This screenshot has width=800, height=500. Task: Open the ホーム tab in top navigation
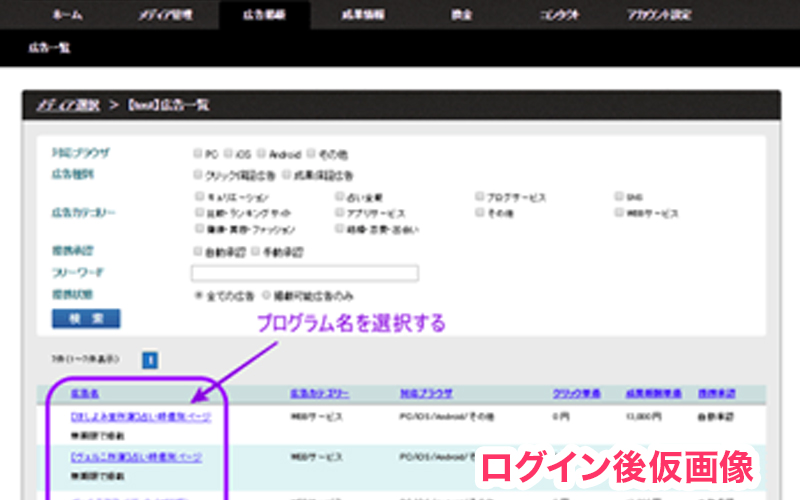(67, 15)
